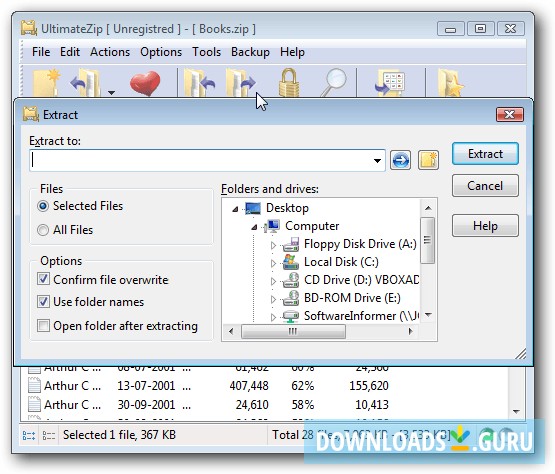Click the open archive folder icon
Screen dimensions: 555x474
[x=86, y=83]
